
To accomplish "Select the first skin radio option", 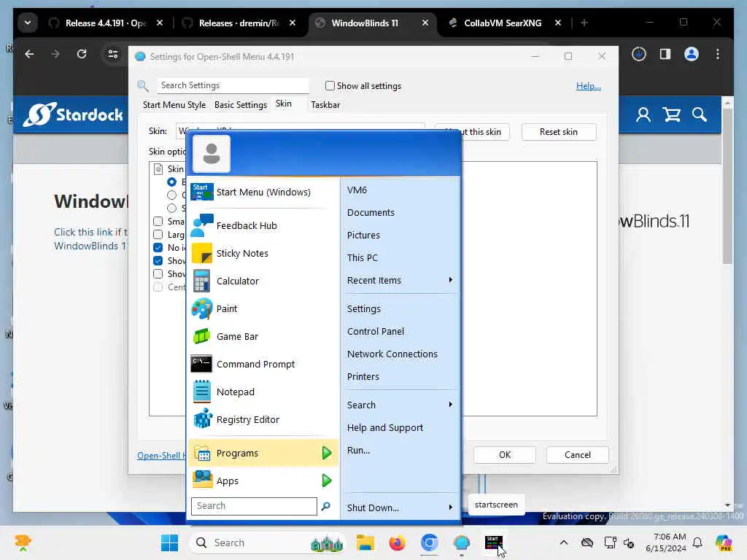I will (x=171, y=182).
